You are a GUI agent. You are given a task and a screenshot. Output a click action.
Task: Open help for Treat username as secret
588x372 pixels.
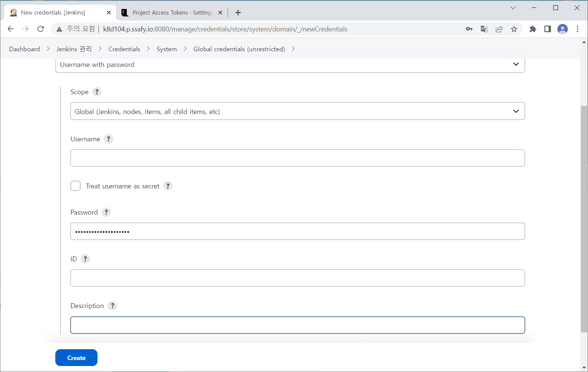click(168, 186)
